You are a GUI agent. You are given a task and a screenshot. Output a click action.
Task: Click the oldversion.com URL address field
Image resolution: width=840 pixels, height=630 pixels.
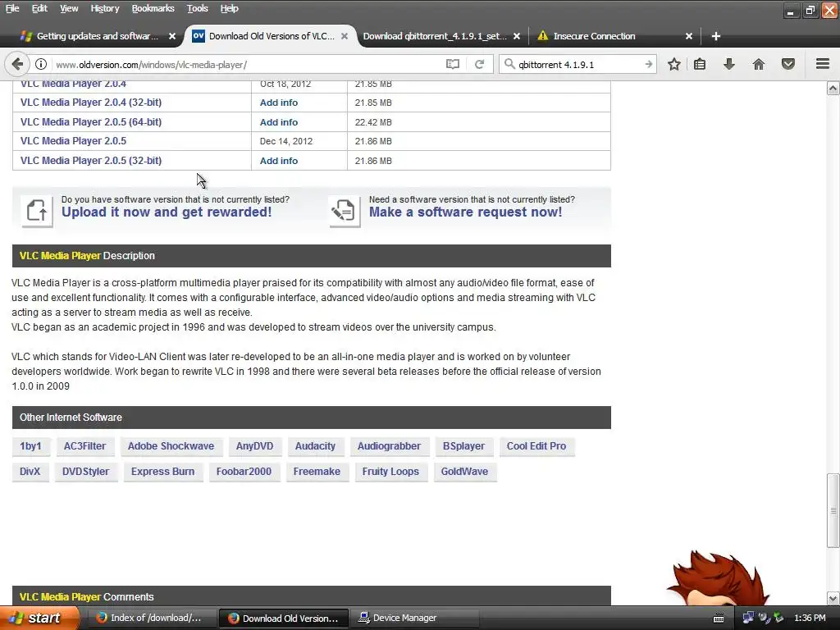pos(246,64)
